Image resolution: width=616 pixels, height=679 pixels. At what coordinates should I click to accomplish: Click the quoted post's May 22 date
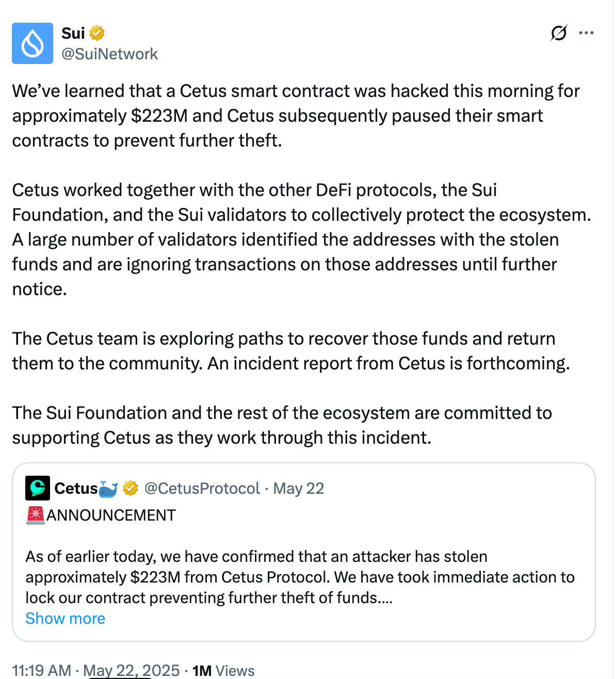[x=298, y=488]
